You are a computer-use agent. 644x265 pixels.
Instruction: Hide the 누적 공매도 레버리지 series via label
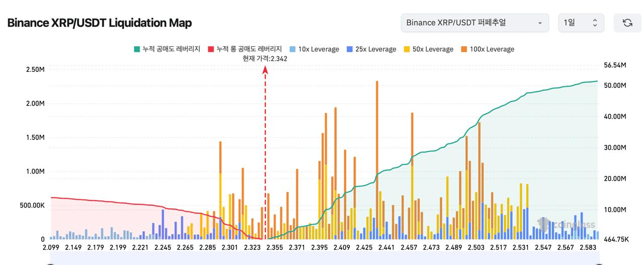172,49
